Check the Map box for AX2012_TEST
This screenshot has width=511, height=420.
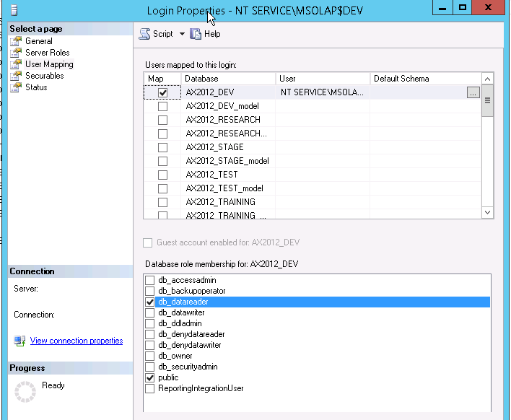point(162,175)
